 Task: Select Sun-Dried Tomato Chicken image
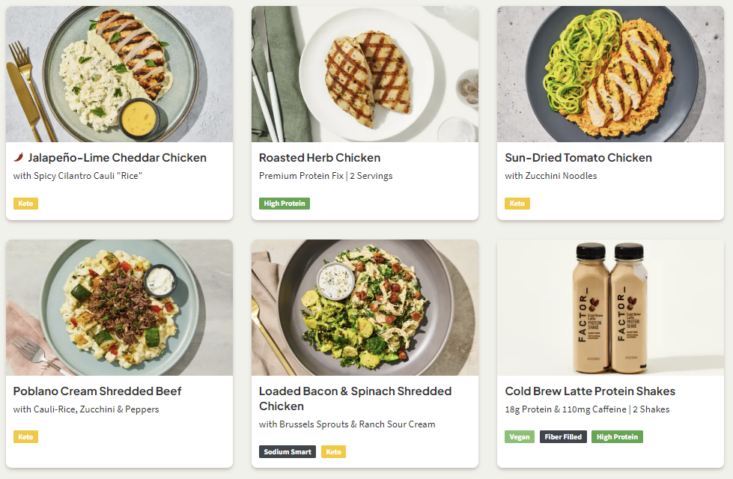click(610, 74)
